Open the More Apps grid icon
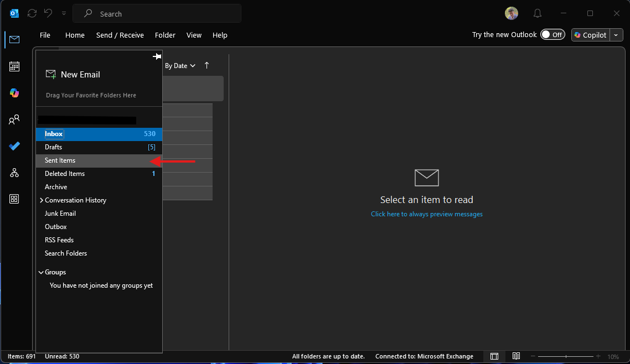The height and width of the screenshot is (364, 630). tap(14, 199)
